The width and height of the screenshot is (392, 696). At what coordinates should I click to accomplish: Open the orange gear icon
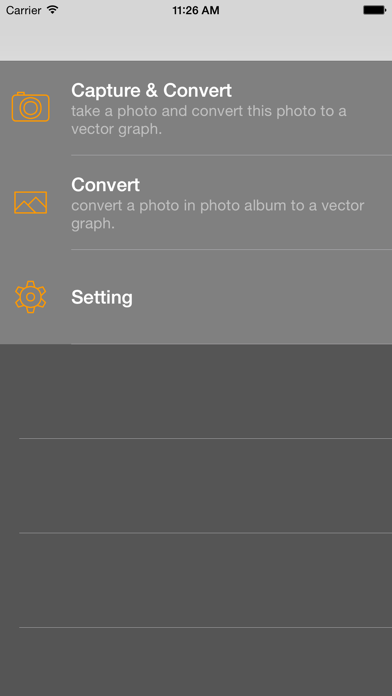30,297
